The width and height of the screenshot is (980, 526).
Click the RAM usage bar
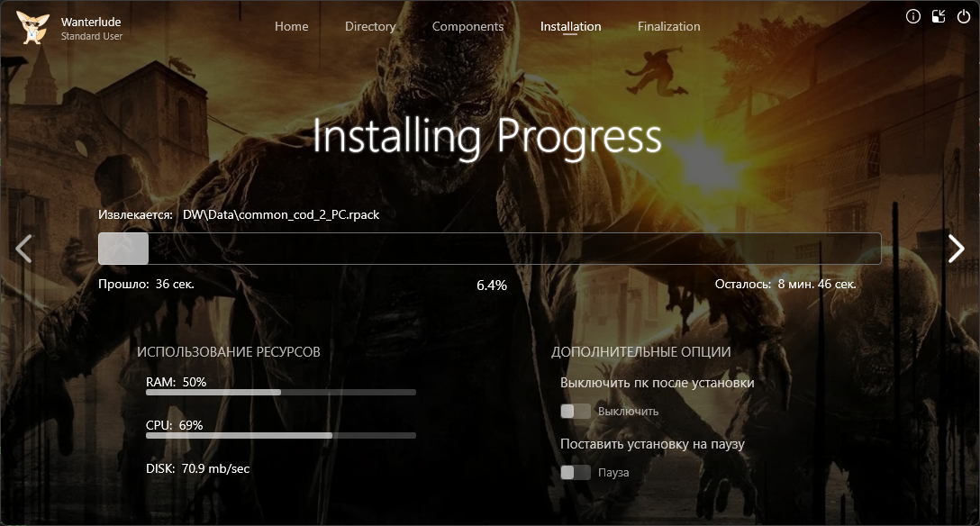tap(281, 393)
